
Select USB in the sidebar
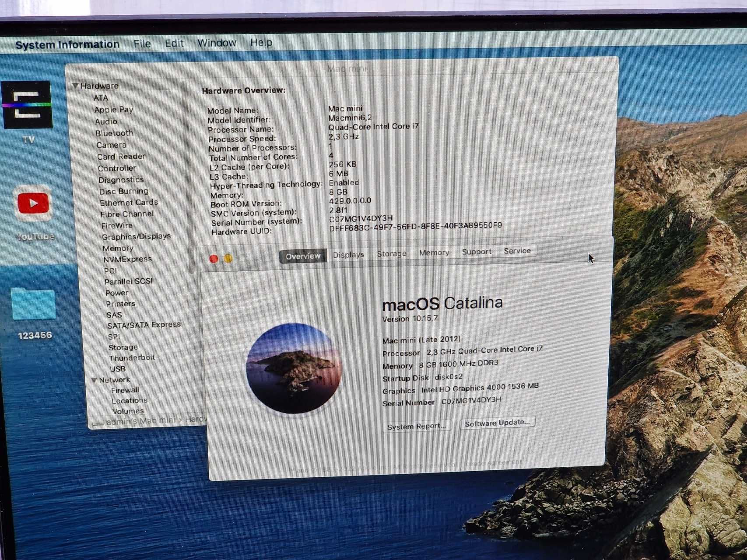point(117,369)
